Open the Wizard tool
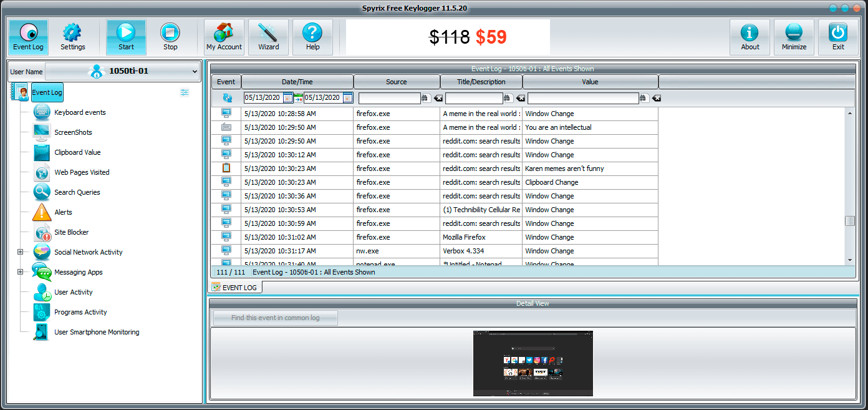 pyautogui.click(x=268, y=37)
